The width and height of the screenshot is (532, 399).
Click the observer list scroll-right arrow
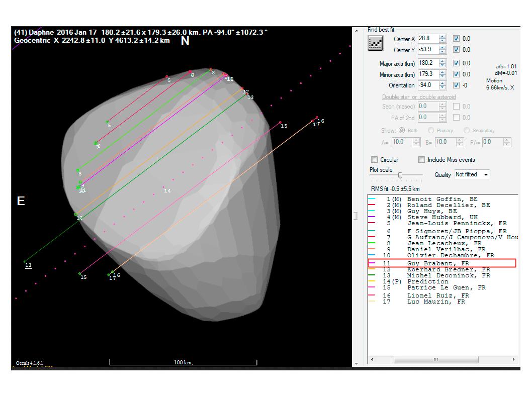(514, 359)
